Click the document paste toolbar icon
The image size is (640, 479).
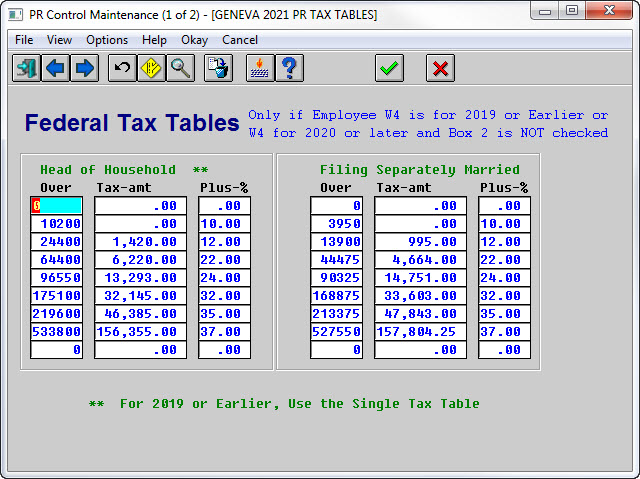coord(218,68)
